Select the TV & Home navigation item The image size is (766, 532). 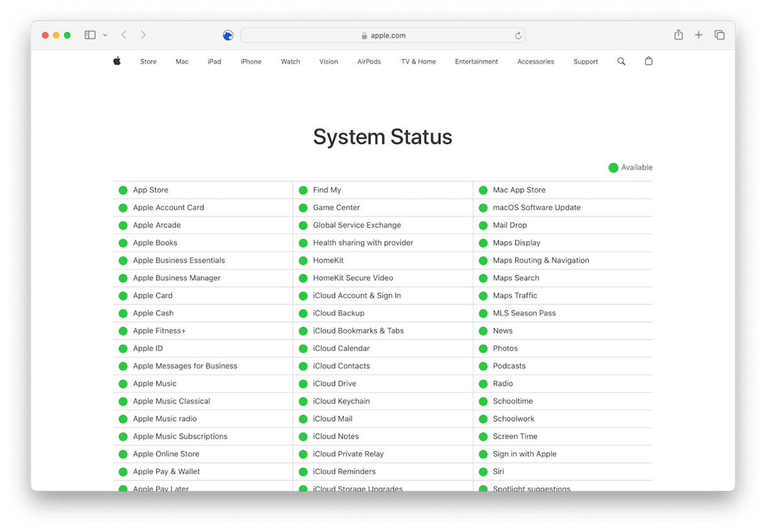[x=418, y=62]
